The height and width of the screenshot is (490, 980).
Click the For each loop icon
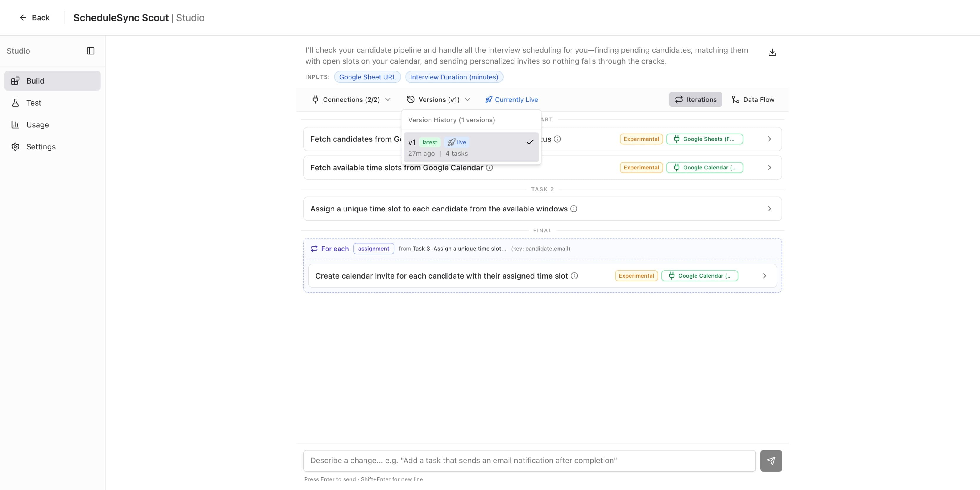314,249
